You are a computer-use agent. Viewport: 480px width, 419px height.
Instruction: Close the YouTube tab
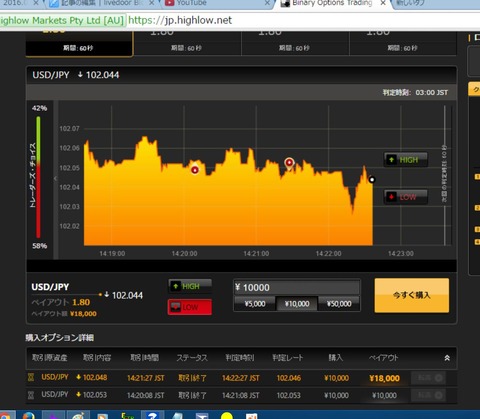[x=267, y=3]
